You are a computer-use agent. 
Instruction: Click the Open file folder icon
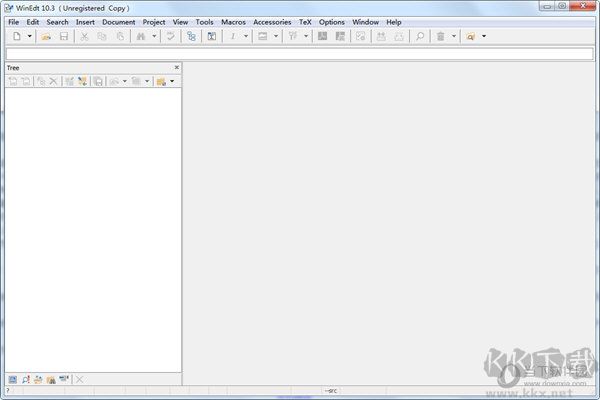tap(46, 36)
